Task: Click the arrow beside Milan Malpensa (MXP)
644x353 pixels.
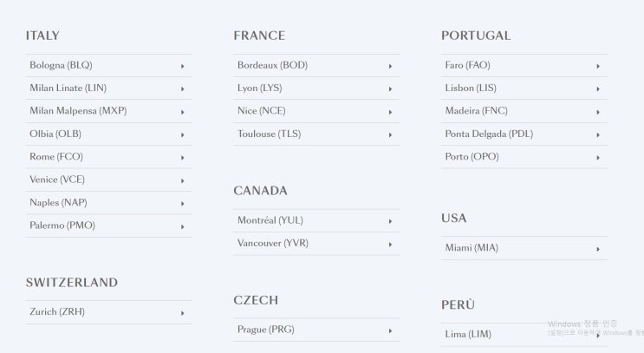Action: 182,112
